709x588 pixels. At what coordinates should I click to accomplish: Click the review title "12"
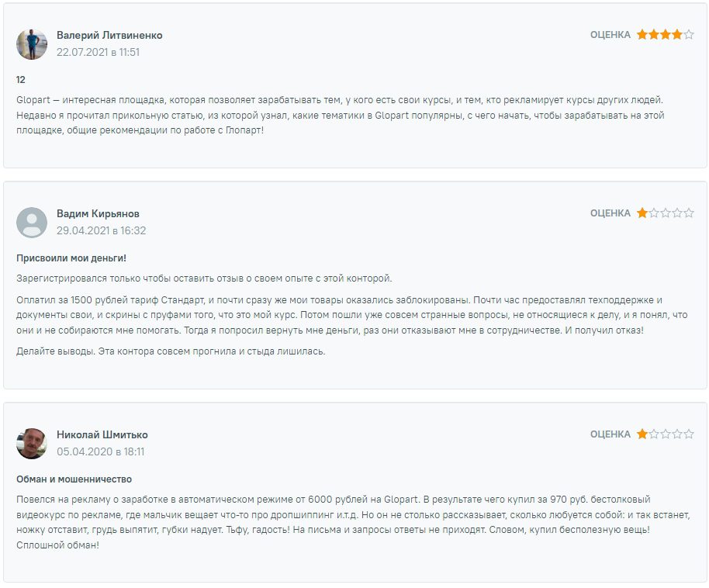[21, 80]
